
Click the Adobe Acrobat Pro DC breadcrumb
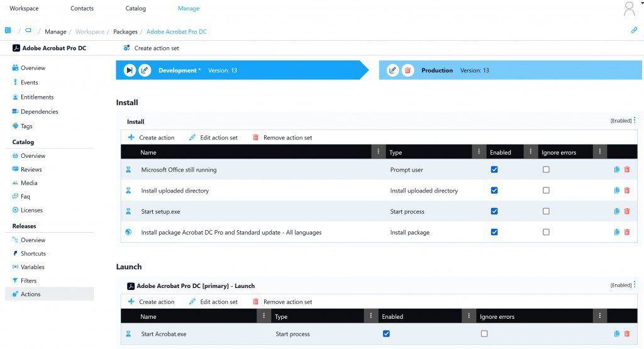point(177,31)
